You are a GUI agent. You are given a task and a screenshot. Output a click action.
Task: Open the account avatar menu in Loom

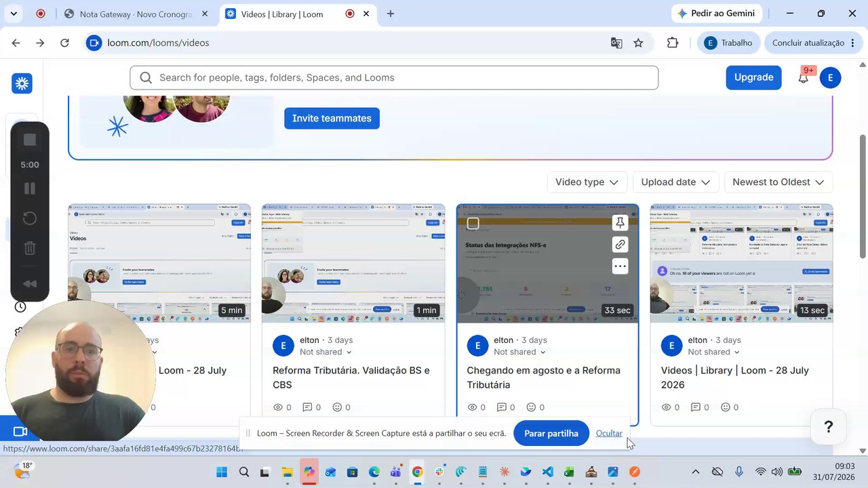coord(830,77)
